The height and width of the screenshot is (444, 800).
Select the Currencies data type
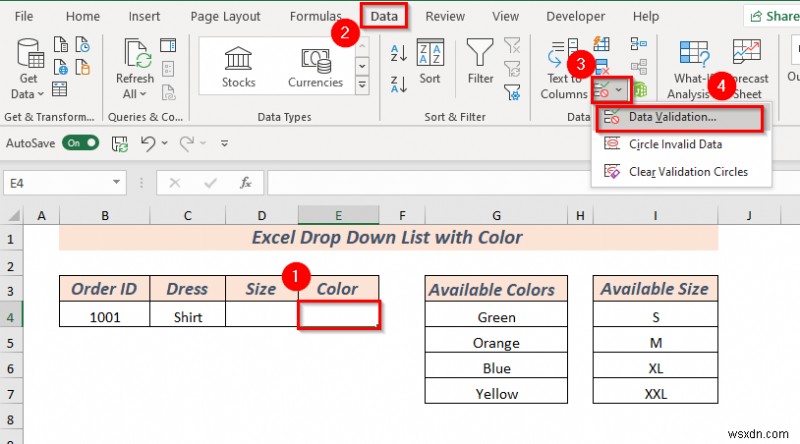315,65
